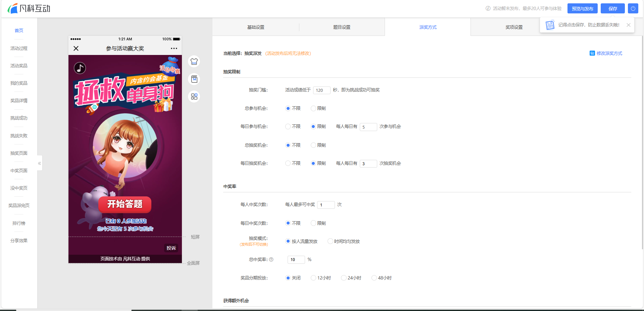Collapse the left sidebar with chevron arrow

point(40,163)
